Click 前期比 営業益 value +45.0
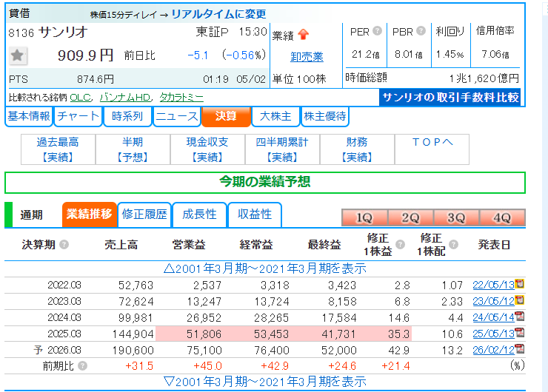The width and height of the screenshot is (548, 392). [207, 366]
